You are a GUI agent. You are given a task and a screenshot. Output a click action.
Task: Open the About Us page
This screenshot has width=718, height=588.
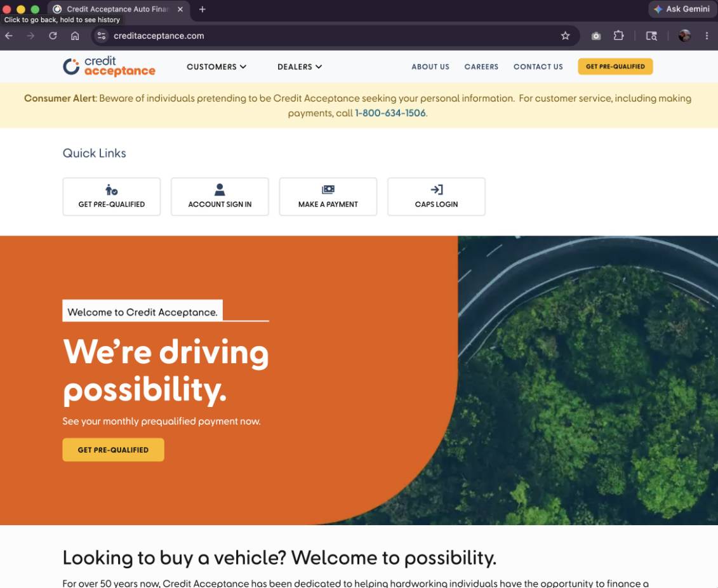pos(430,67)
